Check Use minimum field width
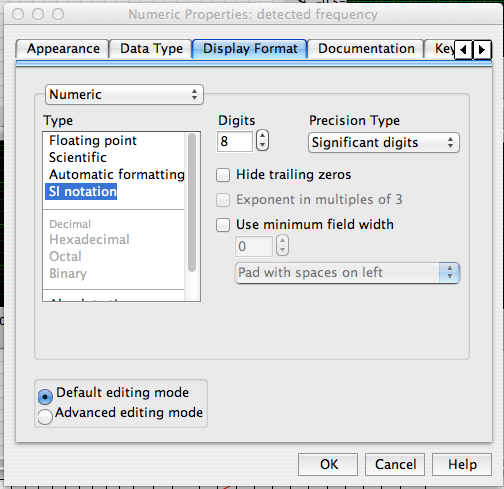 click(223, 225)
